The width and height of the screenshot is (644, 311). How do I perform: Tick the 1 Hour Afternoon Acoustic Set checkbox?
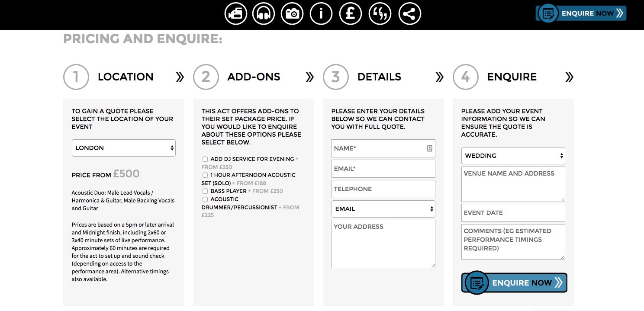coord(205,175)
